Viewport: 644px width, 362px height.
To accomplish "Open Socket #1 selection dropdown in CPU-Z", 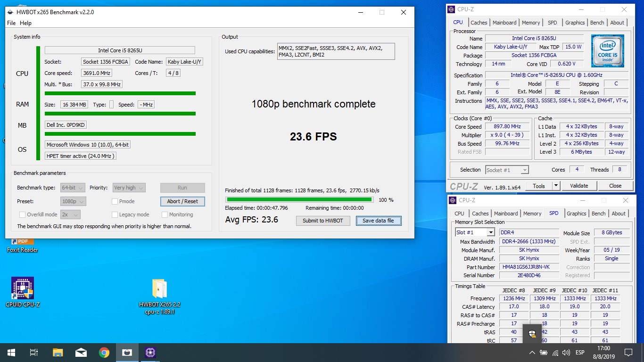I will coord(507,170).
